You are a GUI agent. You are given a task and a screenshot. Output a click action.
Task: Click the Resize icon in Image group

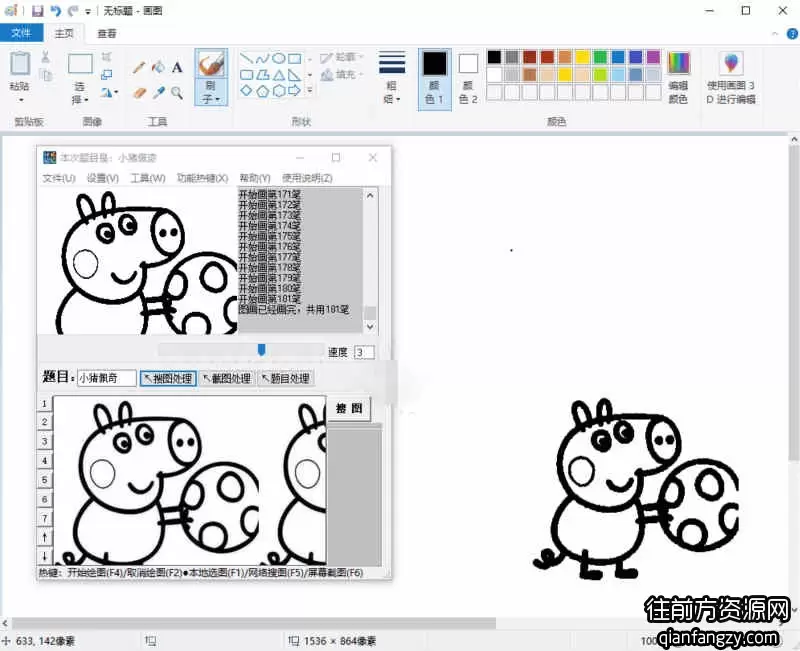coord(107,74)
